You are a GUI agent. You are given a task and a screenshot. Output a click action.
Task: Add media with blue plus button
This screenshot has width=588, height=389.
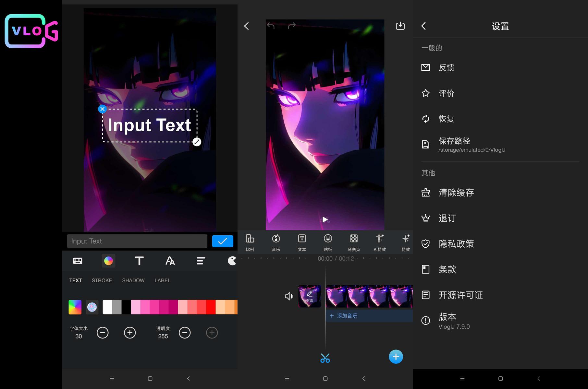(x=396, y=357)
